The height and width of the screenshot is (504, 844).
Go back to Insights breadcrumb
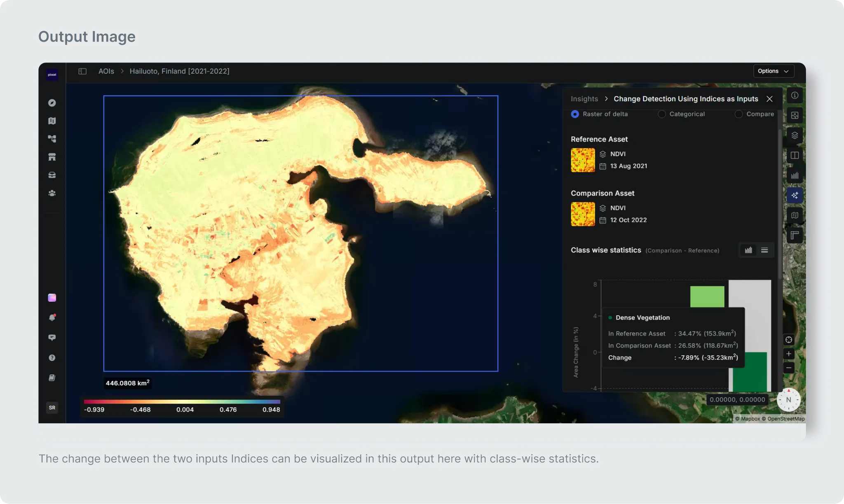(584, 99)
